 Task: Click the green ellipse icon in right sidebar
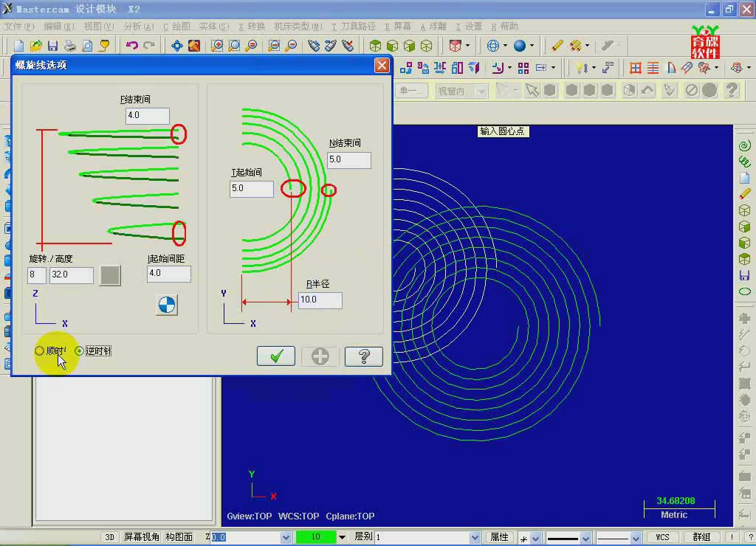pos(744,291)
